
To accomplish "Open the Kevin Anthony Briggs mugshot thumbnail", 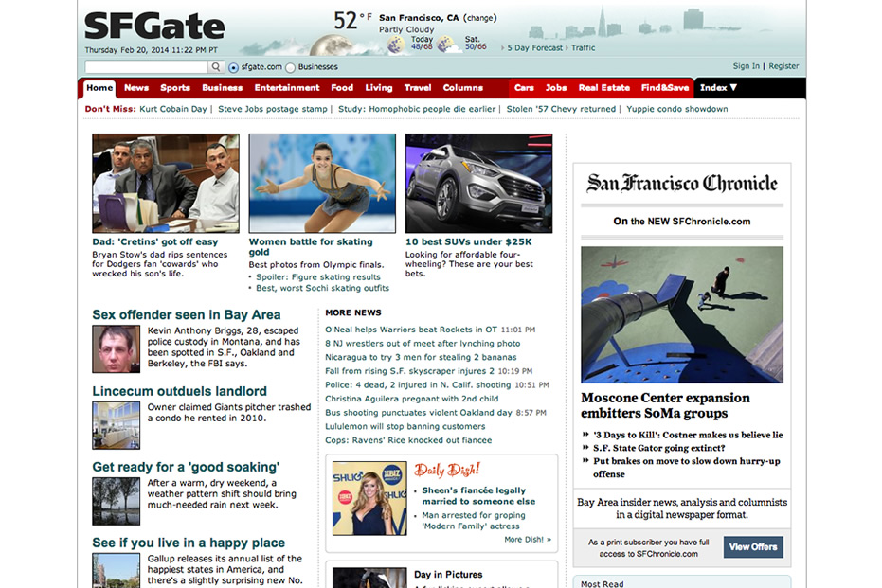I will pyautogui.click(x=116, y=349).
